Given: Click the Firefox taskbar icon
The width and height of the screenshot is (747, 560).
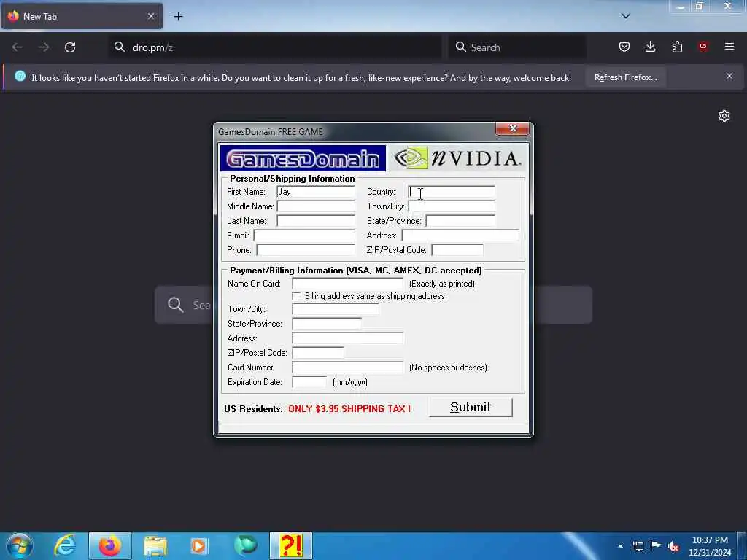Looking at the screenshot, I should [x=110, y=545].
